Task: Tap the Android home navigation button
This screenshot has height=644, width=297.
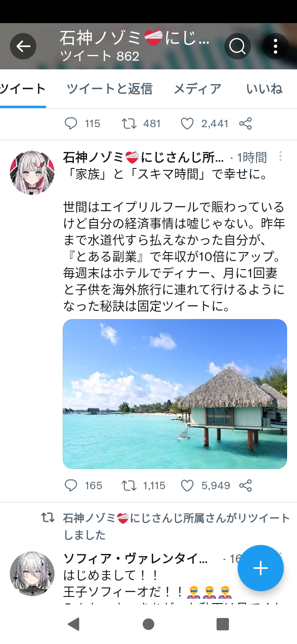Action: 148,624
